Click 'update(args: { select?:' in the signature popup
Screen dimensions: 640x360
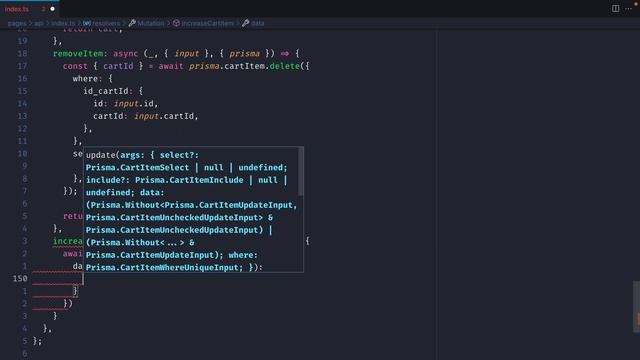tap(142, 155)
